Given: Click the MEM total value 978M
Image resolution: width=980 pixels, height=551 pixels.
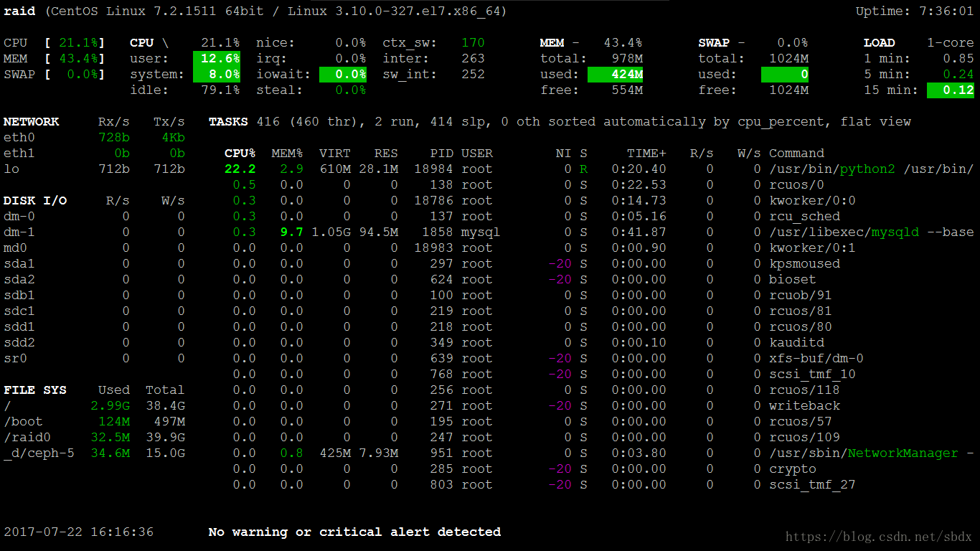Looking at the screenshot, I should pyautogui.click(x=627, y=59).
